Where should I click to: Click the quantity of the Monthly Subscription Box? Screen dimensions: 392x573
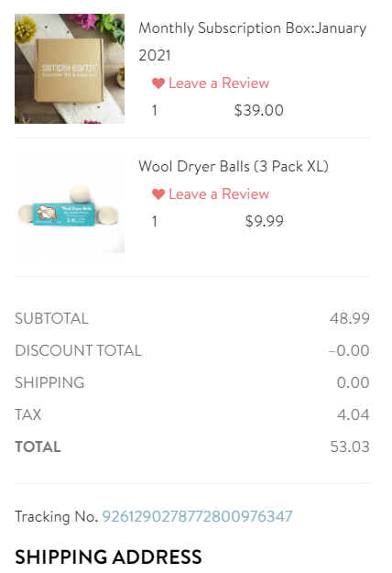coord(155,110)
